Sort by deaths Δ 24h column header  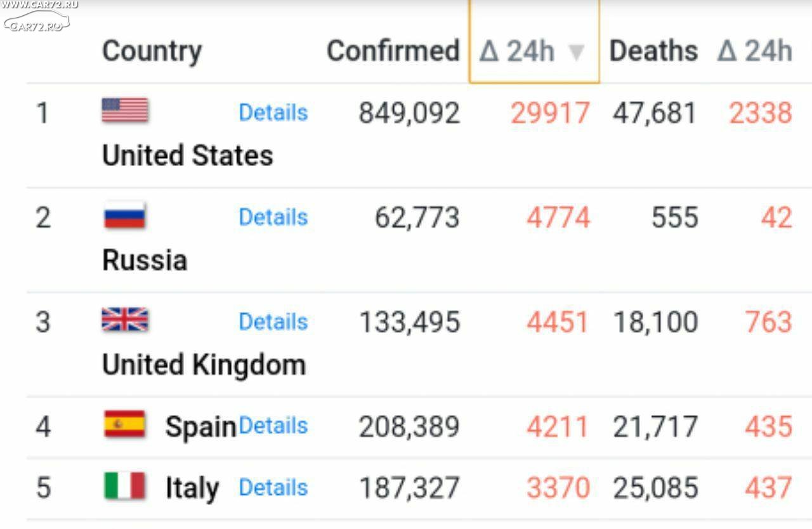(x=755, y=51)
